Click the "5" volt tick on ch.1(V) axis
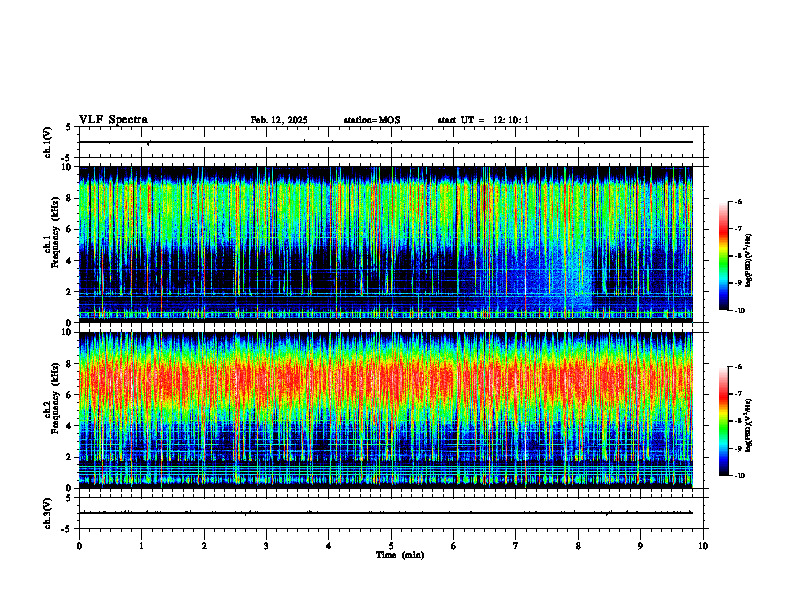792x612 pixels. pos(69,127)
